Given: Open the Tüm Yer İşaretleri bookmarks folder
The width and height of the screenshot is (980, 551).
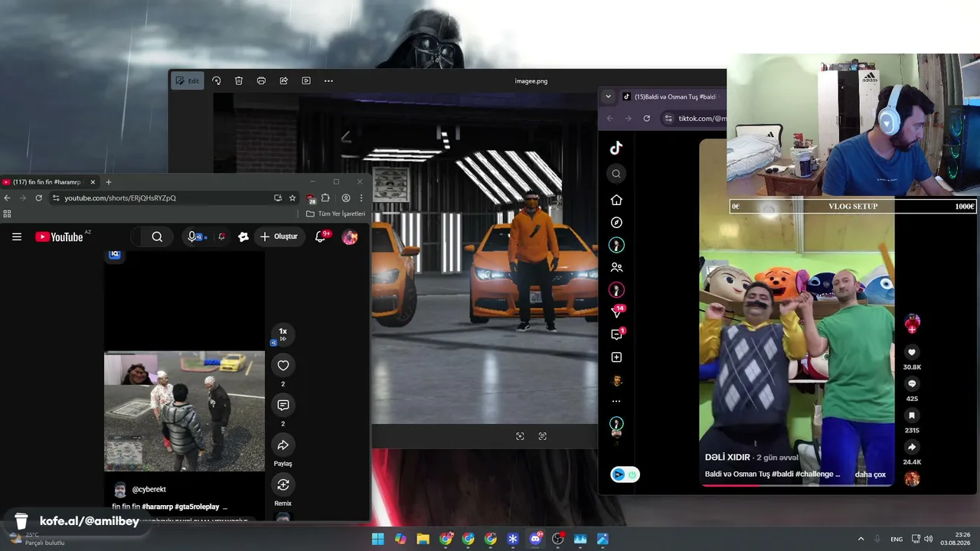Looking at the screenshot, I should tap(336, 214).
